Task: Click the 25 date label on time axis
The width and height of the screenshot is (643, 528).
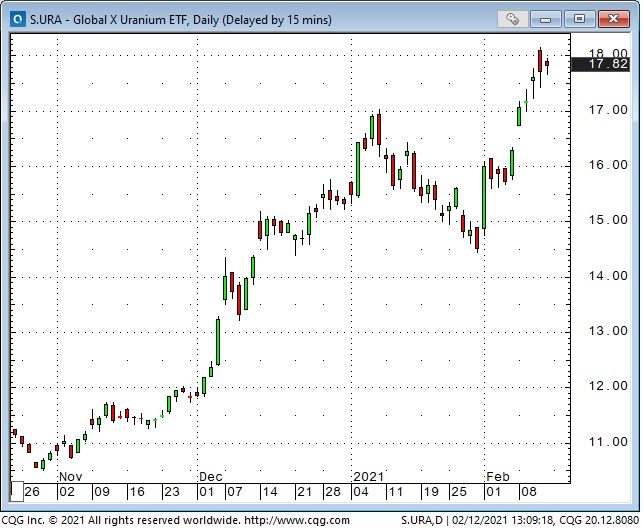Action: (x=458, y=492)
